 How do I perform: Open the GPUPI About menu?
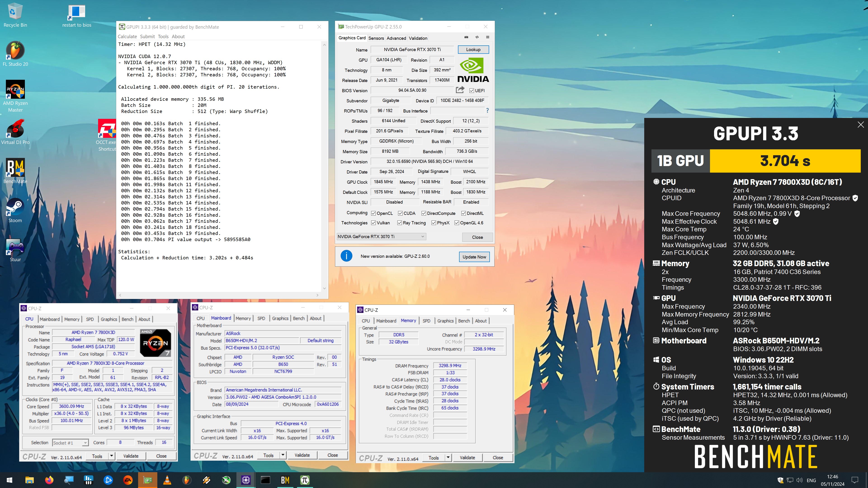point(178,36)
